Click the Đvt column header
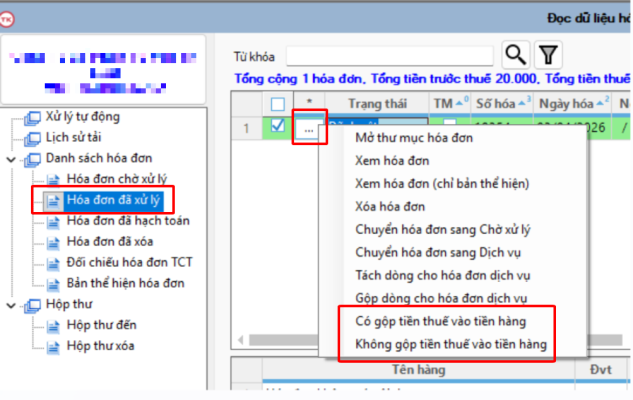The image size is (633, 400). point(601,370)
